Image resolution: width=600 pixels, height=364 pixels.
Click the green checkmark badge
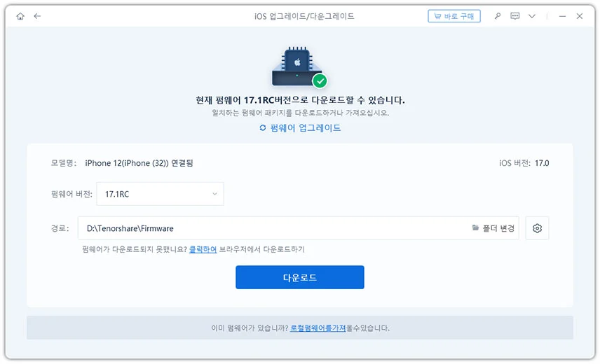click(320, 81)
